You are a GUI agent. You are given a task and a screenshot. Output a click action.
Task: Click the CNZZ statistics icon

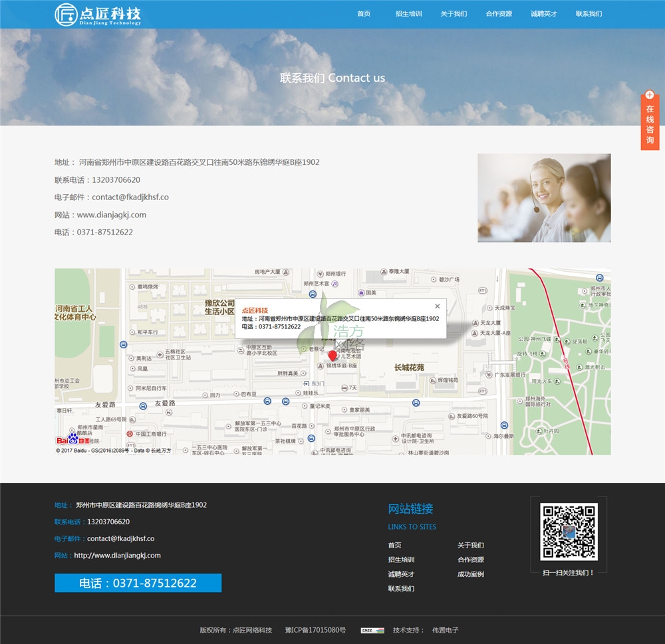point(367,630)
